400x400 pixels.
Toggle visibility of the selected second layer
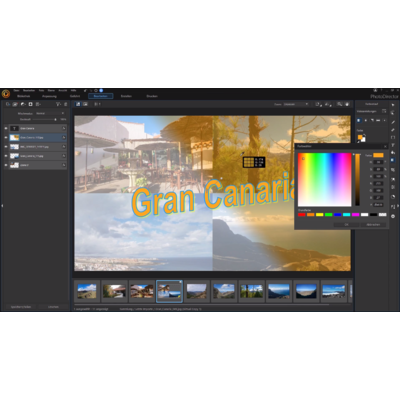click(6, 137)
